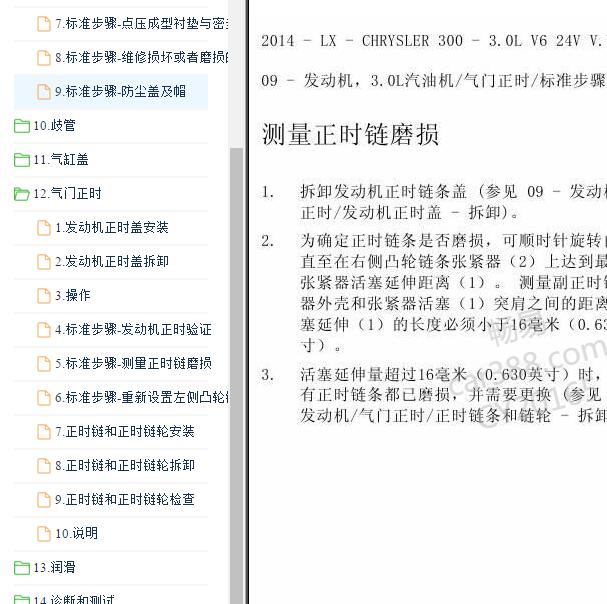This screenshot has height=604, width=607.
Task: Click page icon beside 5.标准步骤-测量正时链磨损
Action: [44, 364]
